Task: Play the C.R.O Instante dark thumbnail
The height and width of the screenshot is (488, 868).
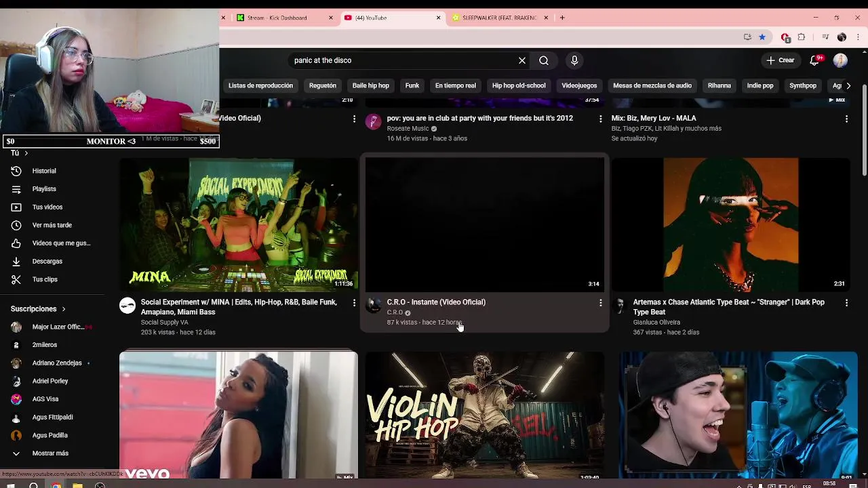Action: [x=485, y=225]
